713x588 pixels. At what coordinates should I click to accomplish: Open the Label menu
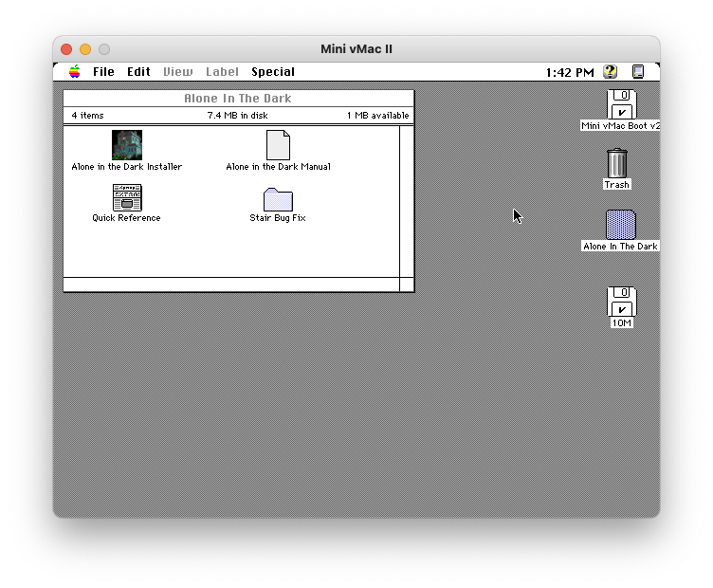(222, 72)
